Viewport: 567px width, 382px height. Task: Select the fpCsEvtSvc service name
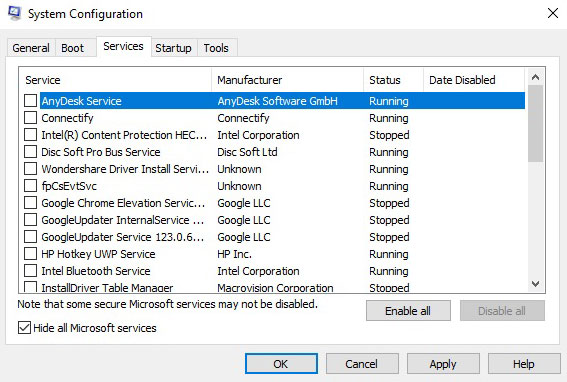[x=69, y=186]
